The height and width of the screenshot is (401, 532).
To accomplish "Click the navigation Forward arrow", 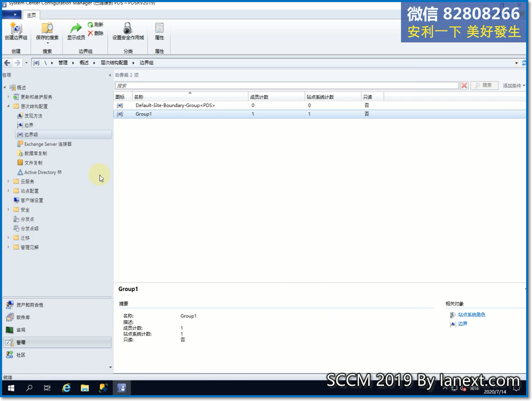I will pyautogui.click(x=17, y=63).
